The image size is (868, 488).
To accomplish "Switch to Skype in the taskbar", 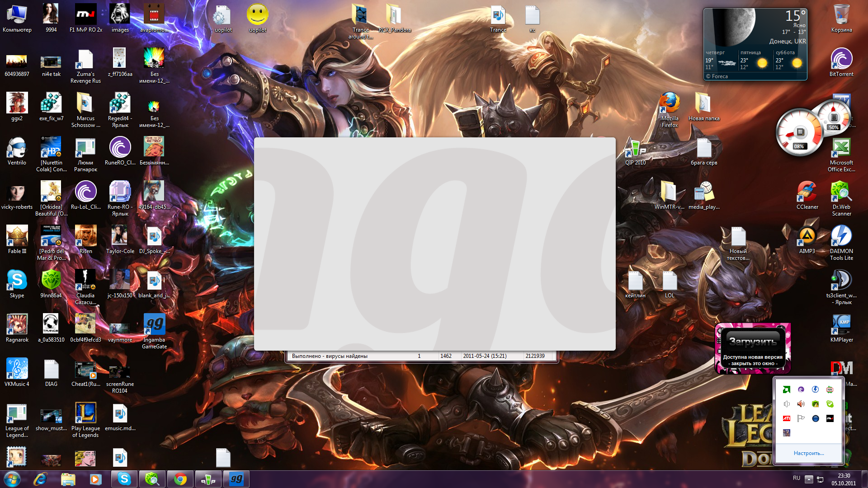I will click(x=124, y=479).
